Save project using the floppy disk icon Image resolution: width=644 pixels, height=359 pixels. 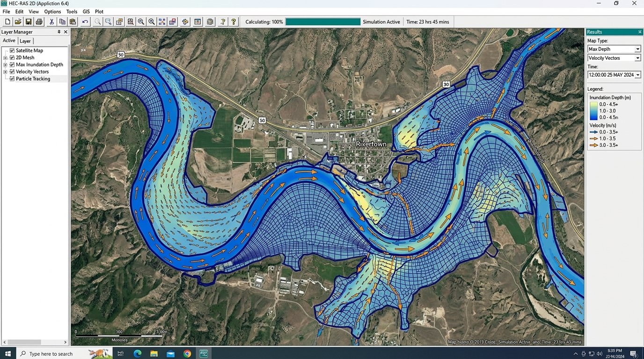pyautogui.click(x=29, y=22)
